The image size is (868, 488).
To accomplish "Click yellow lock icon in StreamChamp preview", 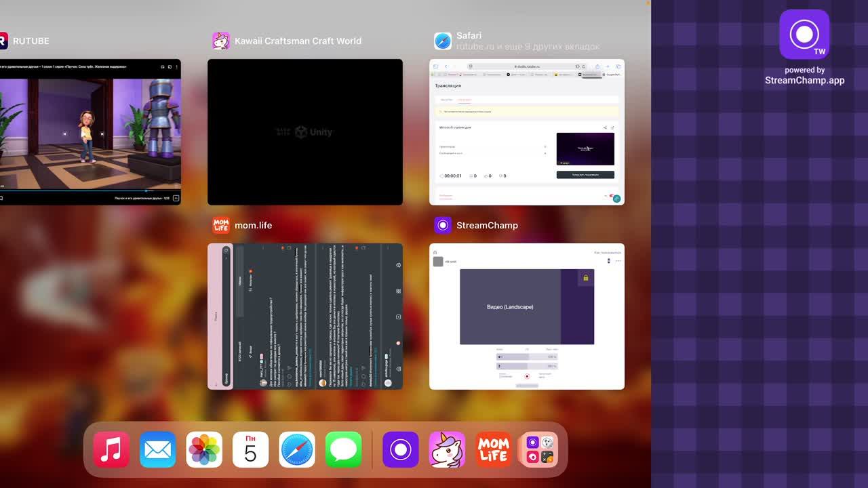I will (586, 278).
